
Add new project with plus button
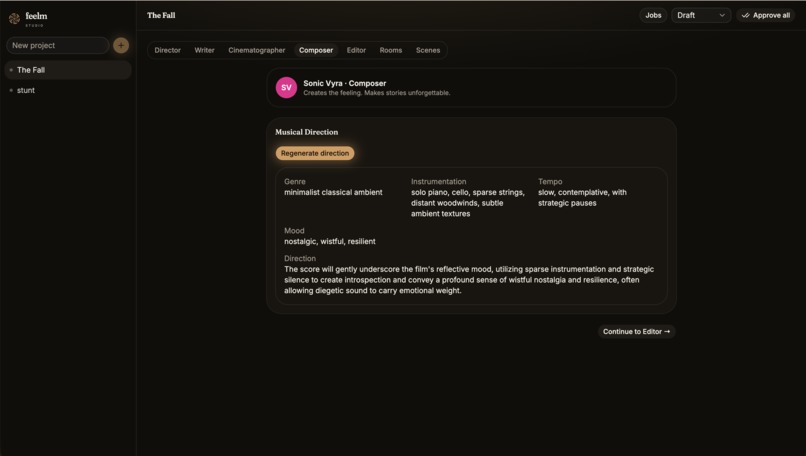point(121,45)
